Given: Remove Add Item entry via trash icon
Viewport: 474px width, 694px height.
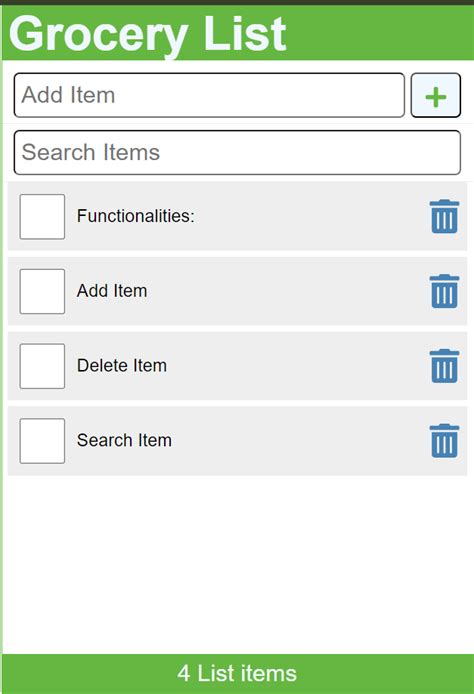Looking at the screenshot, I should pos(444,291).
